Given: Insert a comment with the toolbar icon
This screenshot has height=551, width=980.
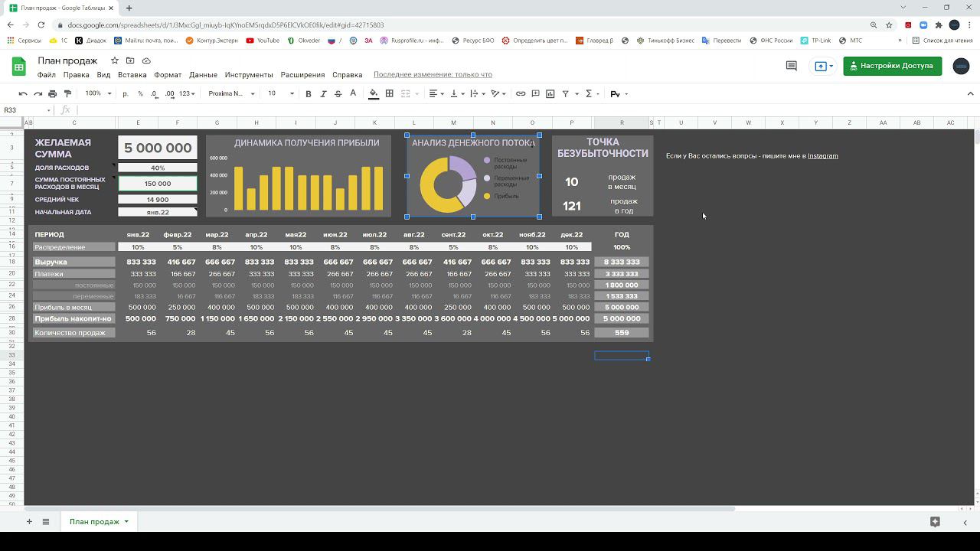Looking at the screenshot, I should click(x=535, y=93).
